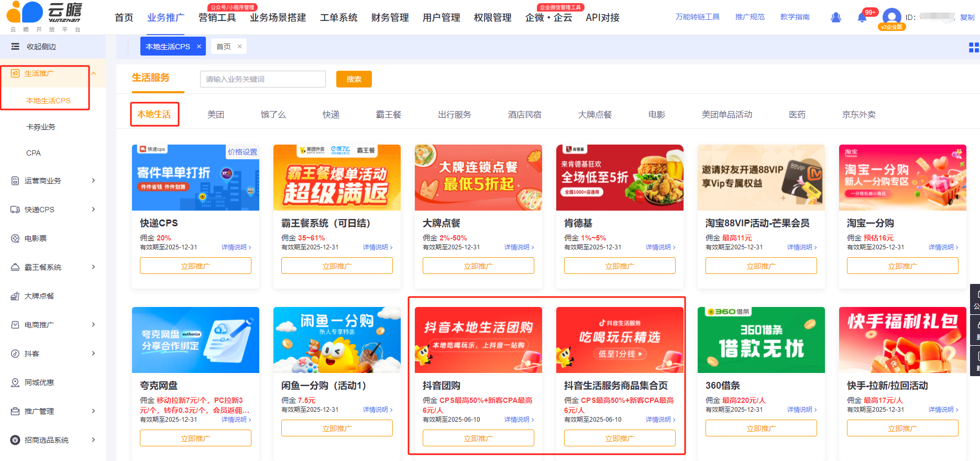
Task: Open the grid view icon at top right
Action: coord(974,48)
